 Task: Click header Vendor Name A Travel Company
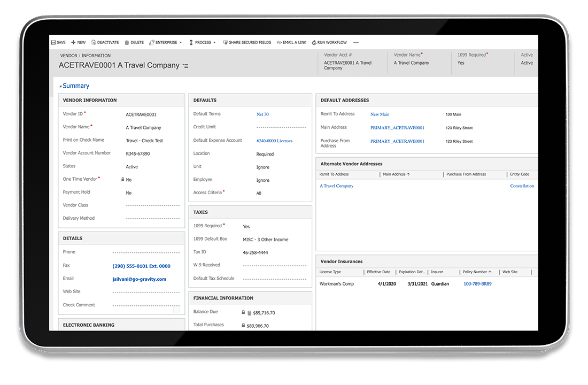point(412,63)
